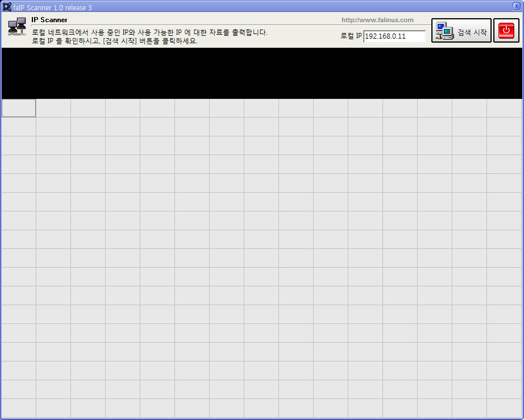
Task: Click the 검색 시작 (start scan) button
Action: 461,30
